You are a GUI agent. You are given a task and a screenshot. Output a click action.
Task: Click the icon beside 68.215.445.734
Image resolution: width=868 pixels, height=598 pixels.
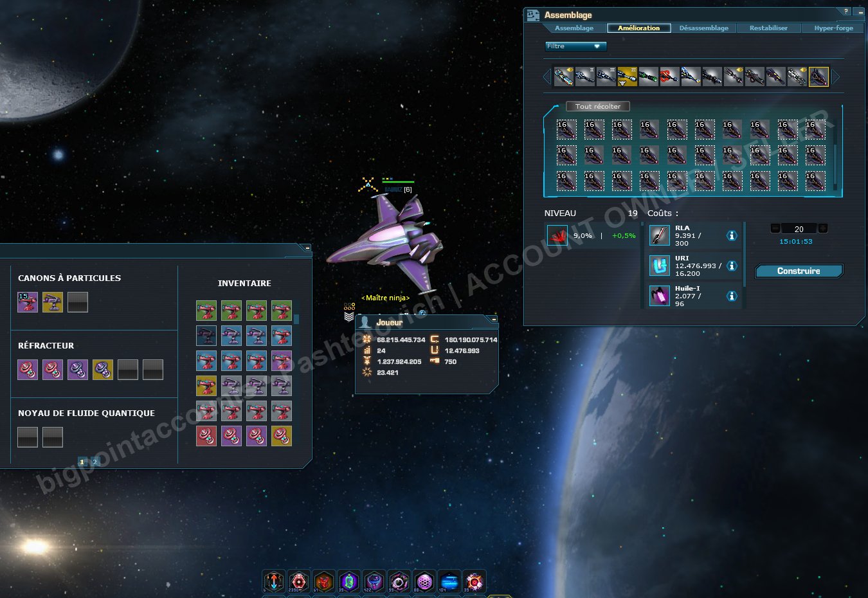click(x=367, y=340)
